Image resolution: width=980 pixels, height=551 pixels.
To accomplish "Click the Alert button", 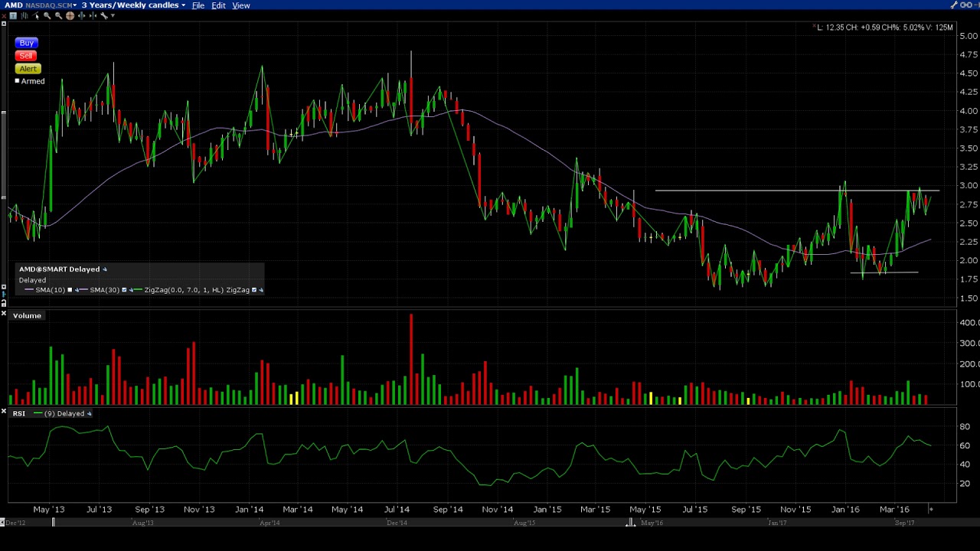I will pos(28,69).
